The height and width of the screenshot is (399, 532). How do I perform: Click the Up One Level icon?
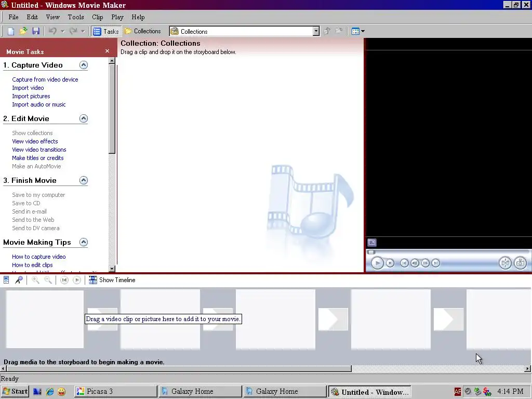(x=327, y=31)
